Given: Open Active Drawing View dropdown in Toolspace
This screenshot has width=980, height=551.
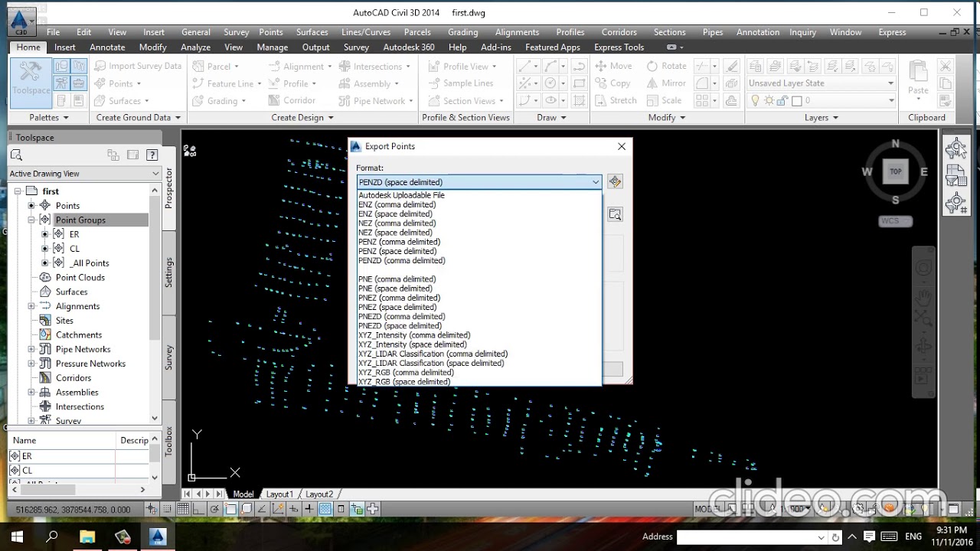Looking at the screenshot, I should (x=84, y=174).
